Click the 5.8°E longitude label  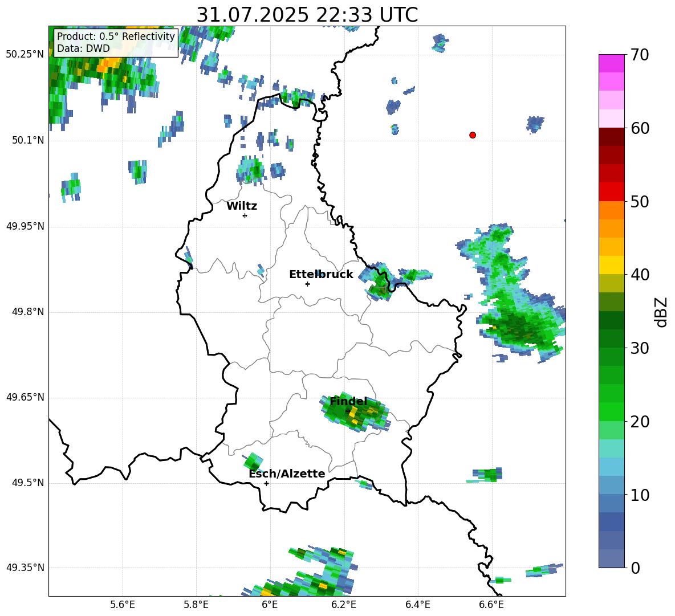(x=196, y=605)
